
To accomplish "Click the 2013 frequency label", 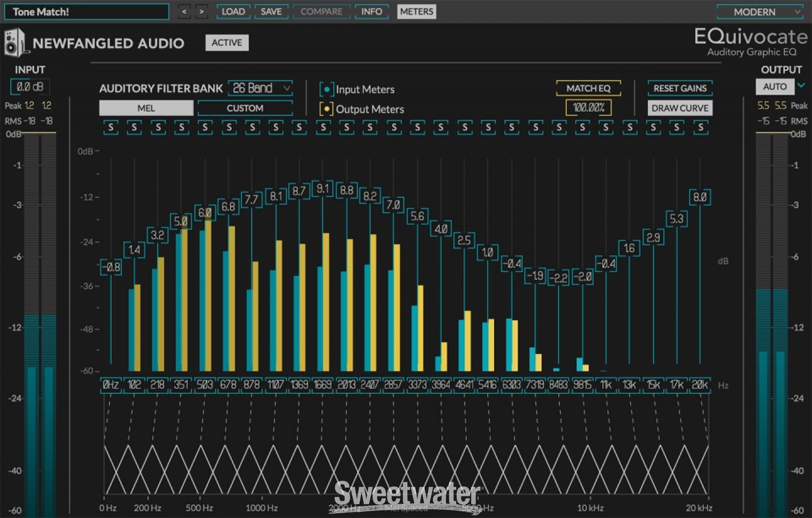I will coord(346,385).
